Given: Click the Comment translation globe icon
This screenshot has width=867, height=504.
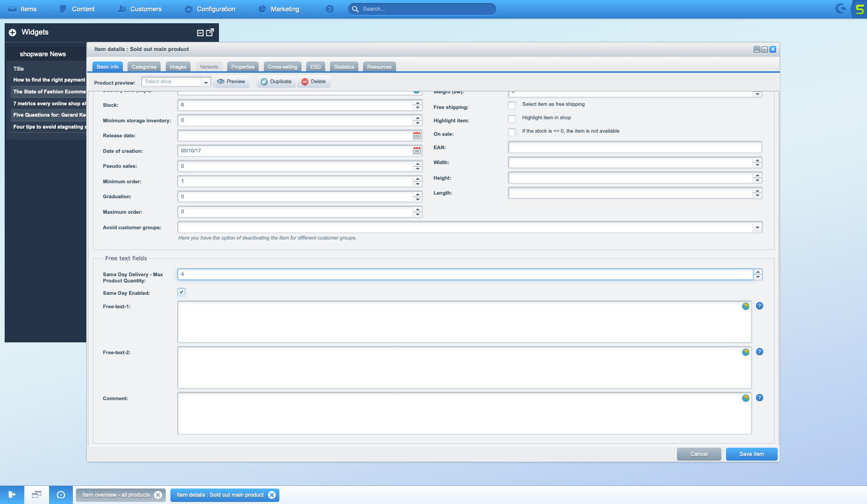Looking at the screenshot, I should 746,398.
